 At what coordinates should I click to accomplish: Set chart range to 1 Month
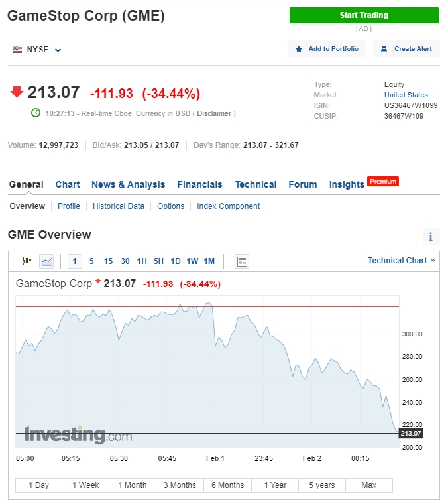(x=133, y=485)
